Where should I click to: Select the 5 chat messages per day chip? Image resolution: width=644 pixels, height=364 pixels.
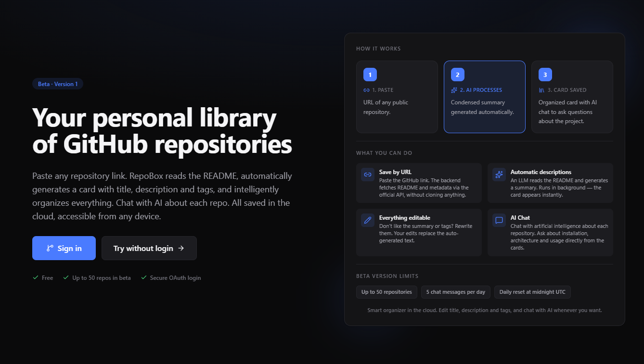pyautogui.click(x=456, y=292)
